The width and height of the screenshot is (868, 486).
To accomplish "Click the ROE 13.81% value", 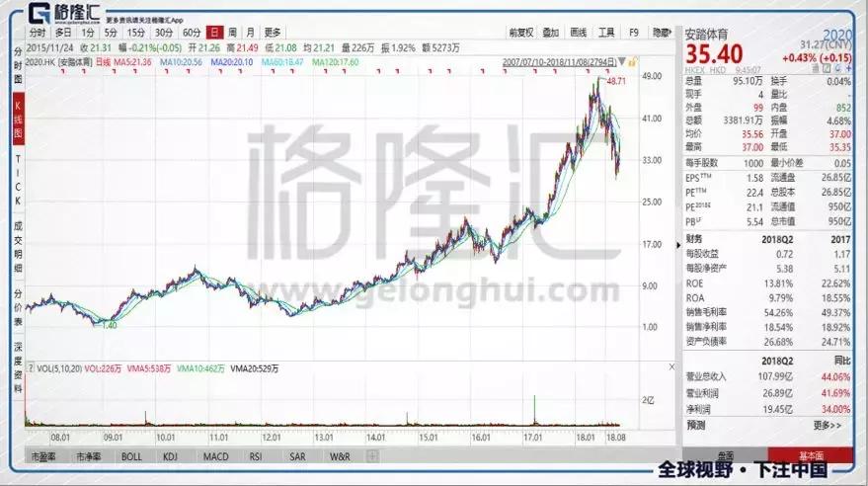I will click(x=777, y=283).
